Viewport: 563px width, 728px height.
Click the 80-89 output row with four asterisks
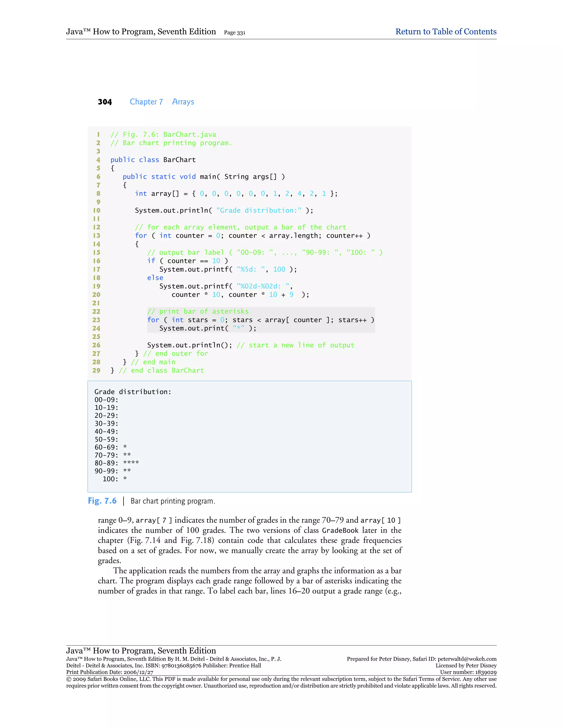(x=116, y=463)
